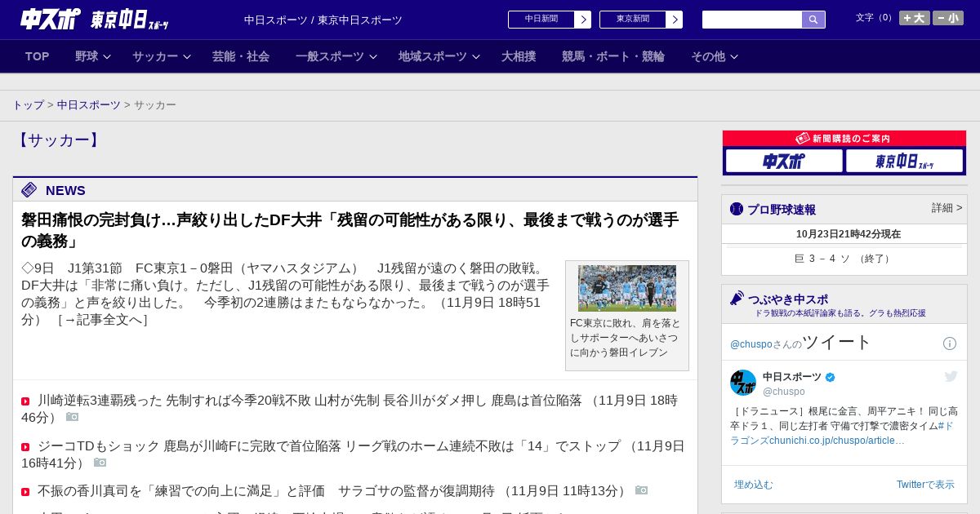Click 中日スポーツ Twitter profile avatar

(x=743, y=383)
